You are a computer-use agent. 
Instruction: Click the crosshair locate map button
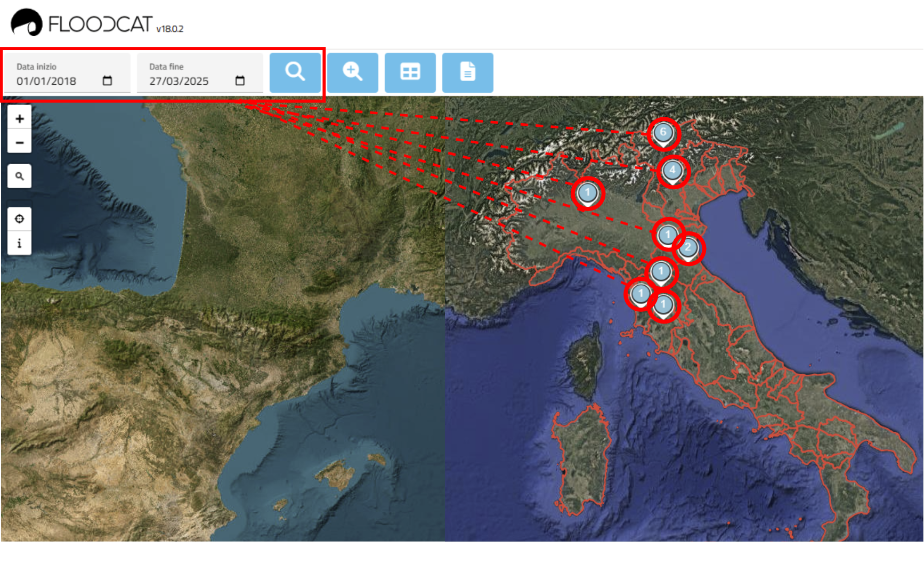(20, 219)
